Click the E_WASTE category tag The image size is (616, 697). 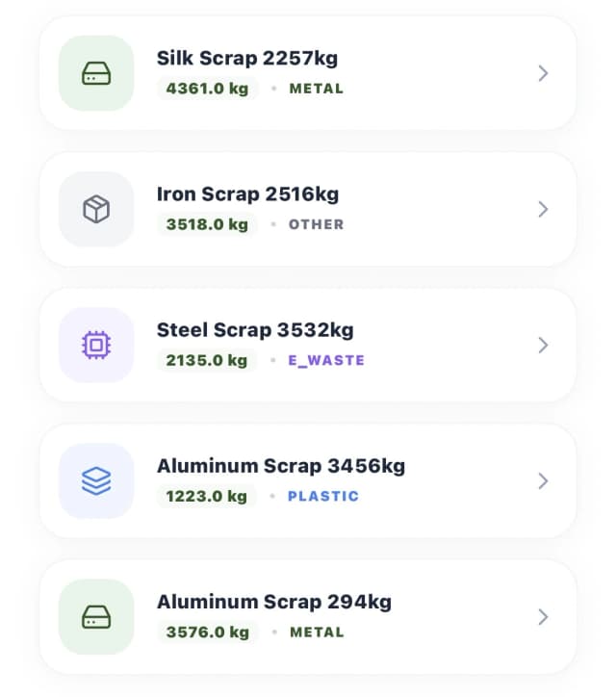pos(326,361)
